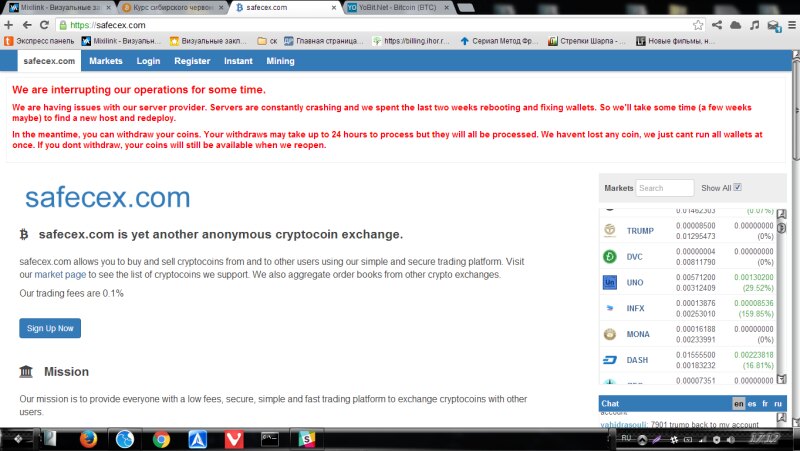Click the DASH coin icon in markets
This screenshot has width=800, height=451.
click(x=610, y=360)
